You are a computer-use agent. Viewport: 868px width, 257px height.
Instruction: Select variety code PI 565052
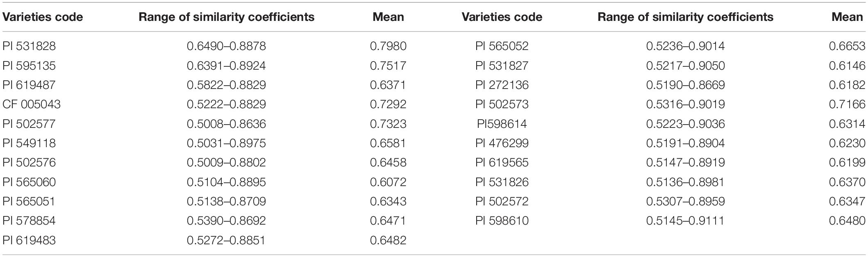[x=502, y=46]
